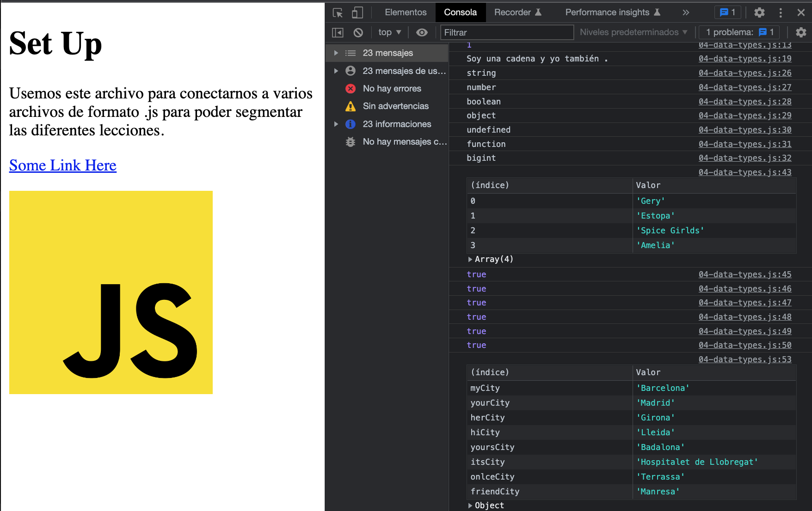Open the 1 problema issue badge
The height and width of the screenshot is (511, 812).
point(739,32)
